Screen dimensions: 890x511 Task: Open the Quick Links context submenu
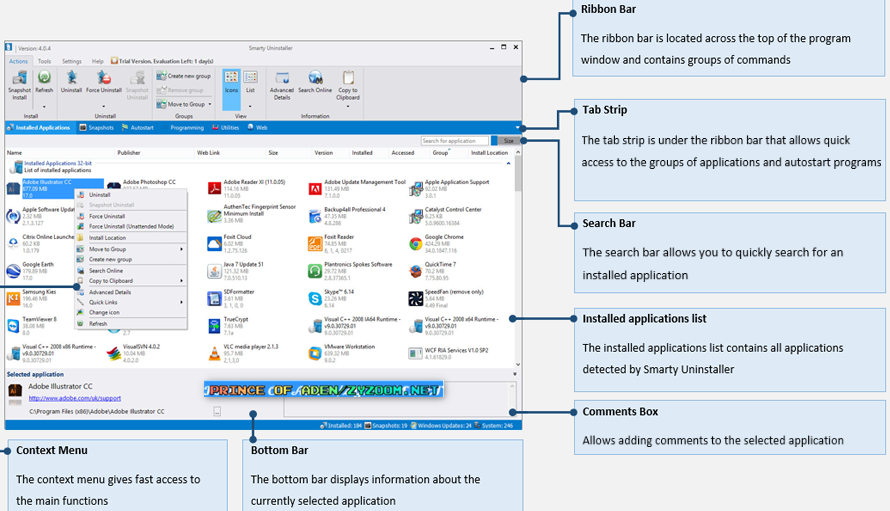point(131,303)
